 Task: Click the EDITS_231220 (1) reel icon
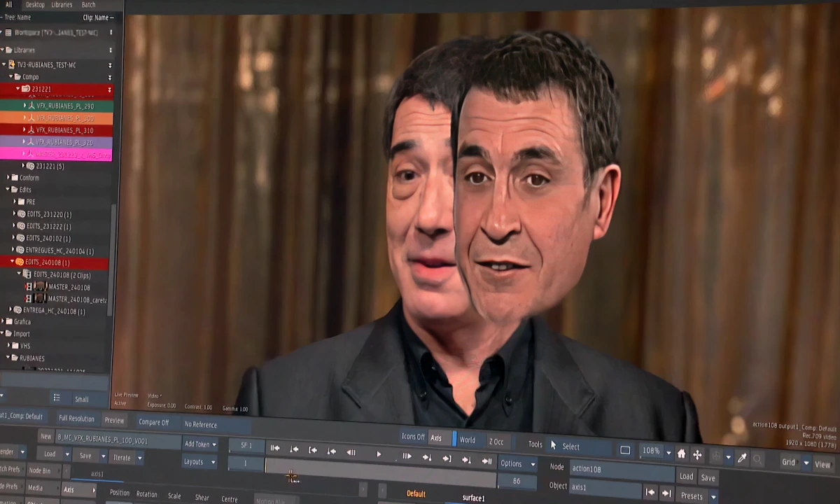[21, 214]
